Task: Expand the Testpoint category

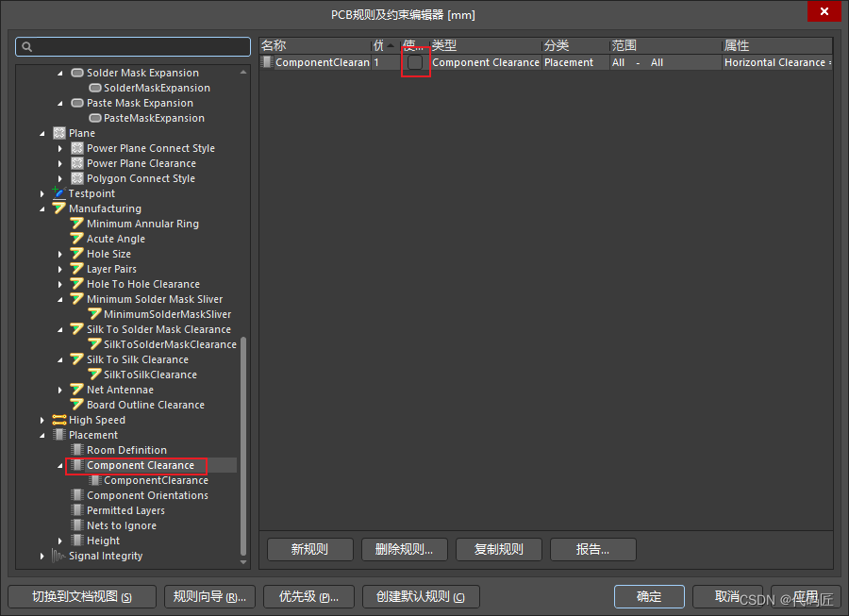Action: [42, 193]
